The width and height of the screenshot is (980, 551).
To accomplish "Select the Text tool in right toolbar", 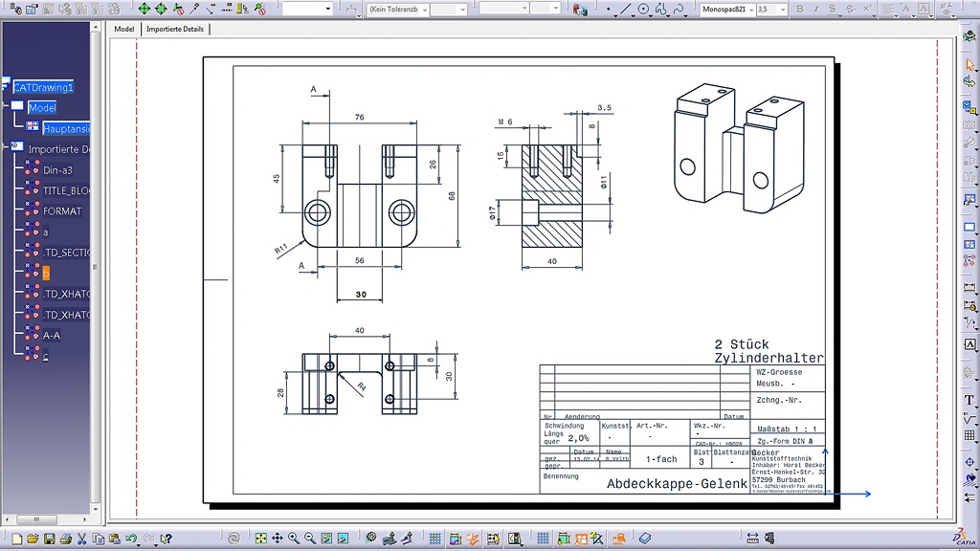I will [969, 399].
